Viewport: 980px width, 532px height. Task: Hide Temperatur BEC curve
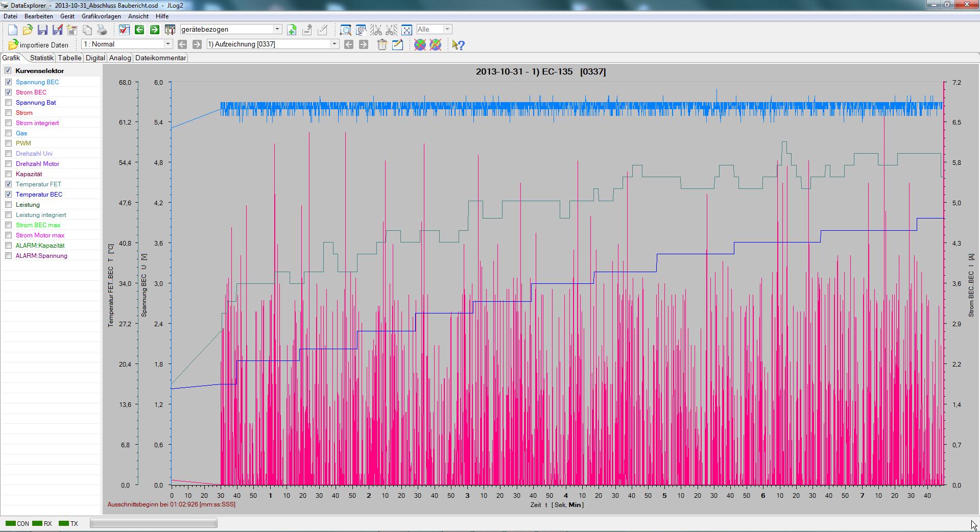8,194
